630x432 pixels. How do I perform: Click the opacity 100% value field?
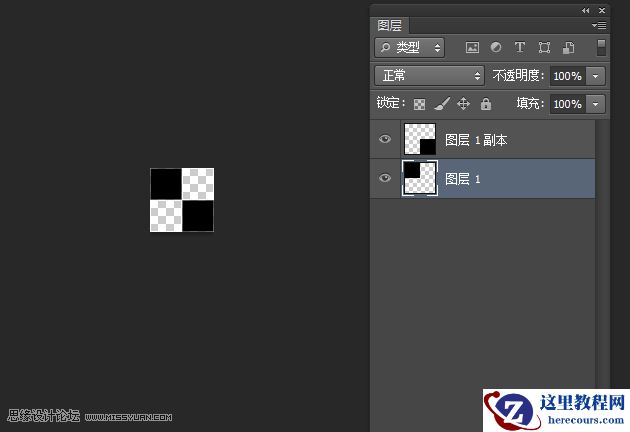(568, 76)
